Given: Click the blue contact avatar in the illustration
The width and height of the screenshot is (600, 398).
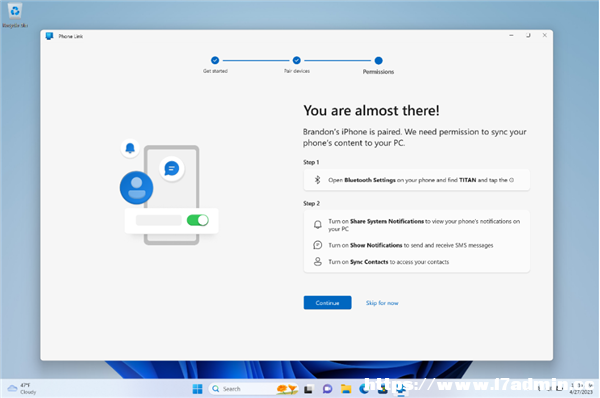Looking at the screenshot, I should (136, 188).
